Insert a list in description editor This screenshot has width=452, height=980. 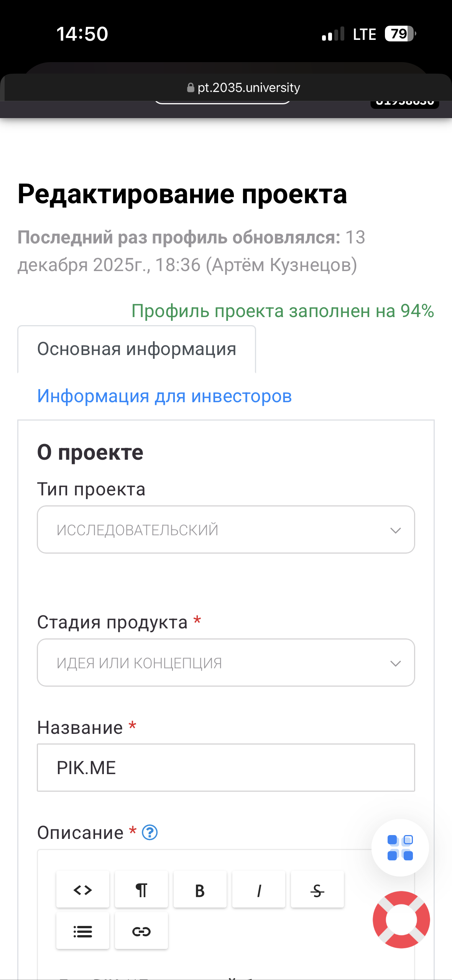point(83,931)
